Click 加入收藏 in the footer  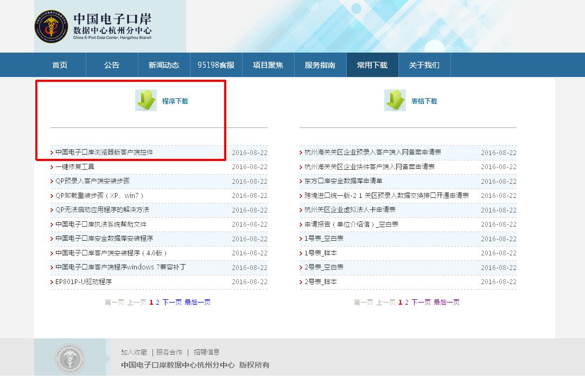(x=134, y=352)
